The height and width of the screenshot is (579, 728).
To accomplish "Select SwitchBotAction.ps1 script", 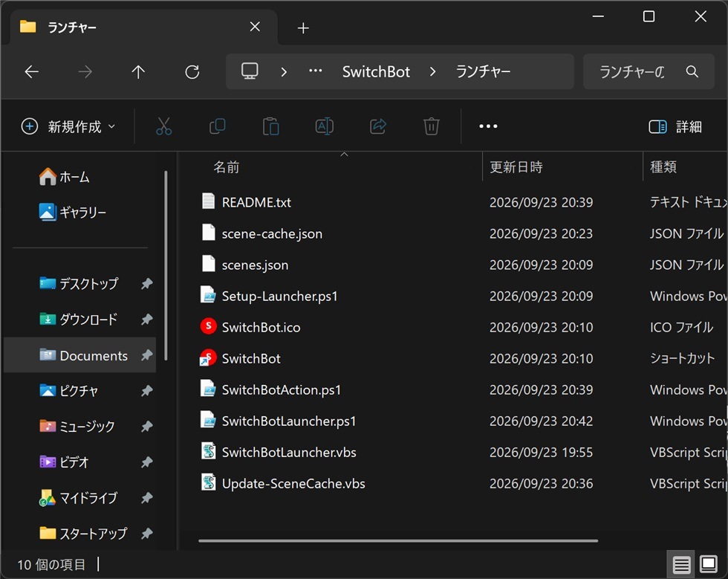I will pyautogui.click(x=282, y=390).
